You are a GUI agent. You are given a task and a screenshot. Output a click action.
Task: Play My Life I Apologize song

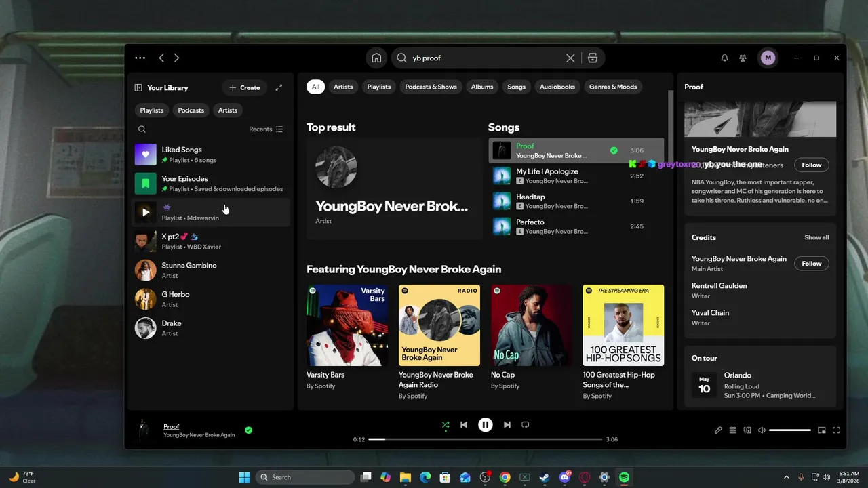pos(576,176)
